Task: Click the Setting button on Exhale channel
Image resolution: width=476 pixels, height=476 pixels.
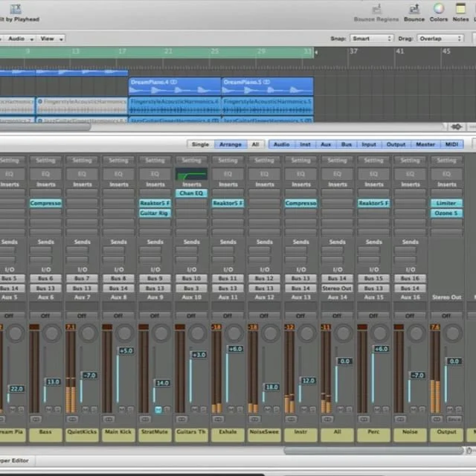Action: (228, 160)
